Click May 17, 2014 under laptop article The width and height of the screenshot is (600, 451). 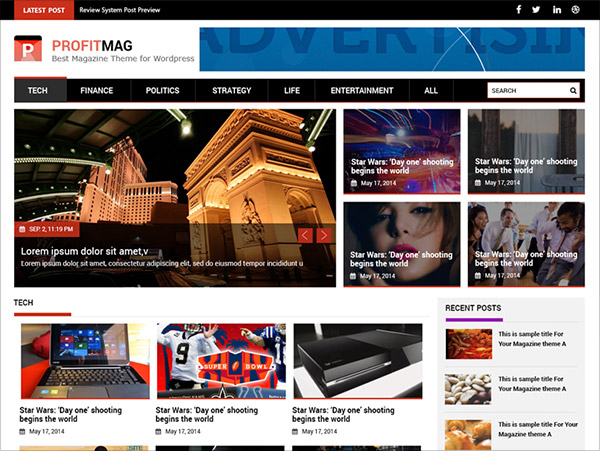click(47, 431)
